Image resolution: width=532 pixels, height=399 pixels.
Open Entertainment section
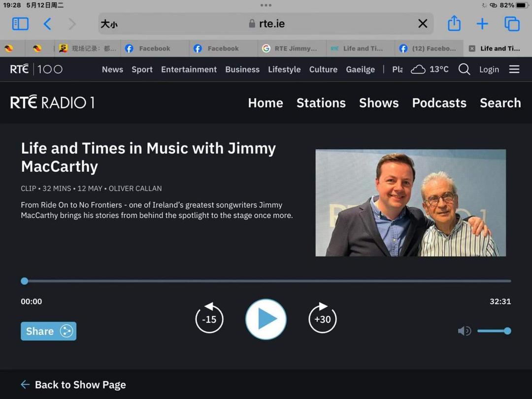click(189, 69)
